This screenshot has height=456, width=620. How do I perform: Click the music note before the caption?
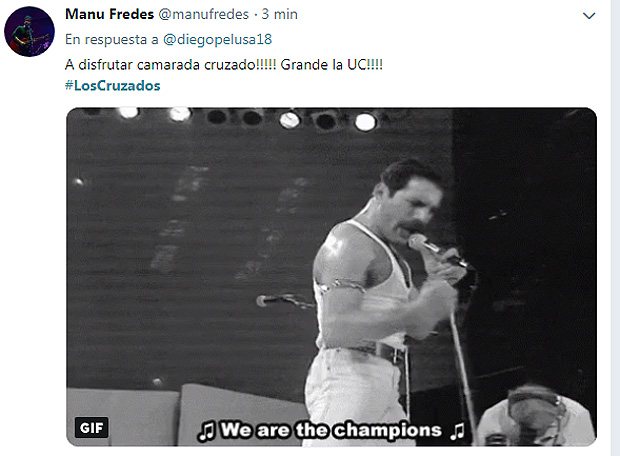(x=206, y=431)
